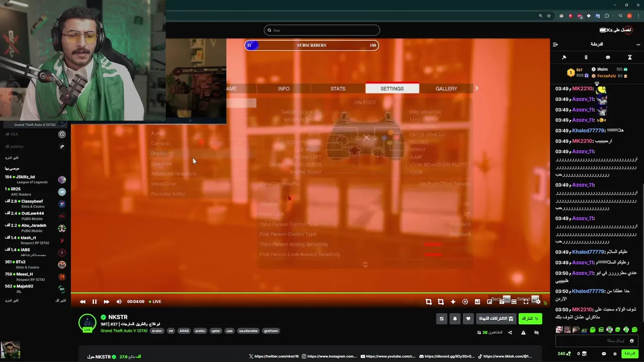The height and width of the screenshot is (362, 644).
Task: Open stream stats bars icon
Action: point(477,302)
